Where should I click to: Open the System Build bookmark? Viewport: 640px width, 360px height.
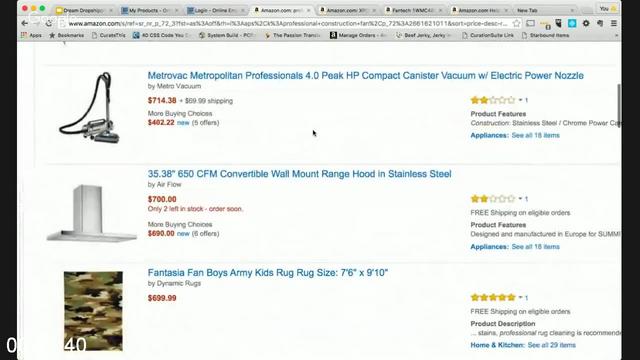coord(226,36)
